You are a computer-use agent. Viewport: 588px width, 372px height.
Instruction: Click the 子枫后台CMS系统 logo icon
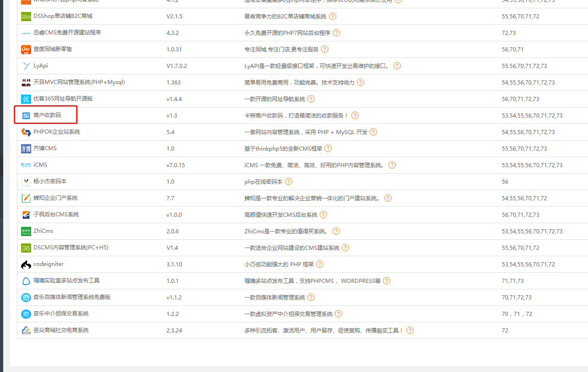(x=26, y=215)
